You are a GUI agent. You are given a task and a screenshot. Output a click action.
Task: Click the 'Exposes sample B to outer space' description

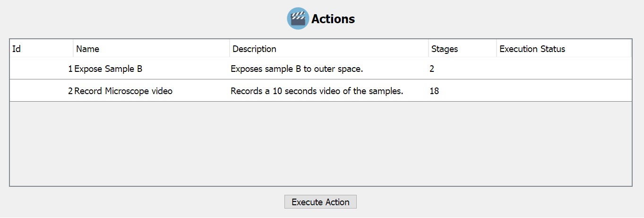[297, 69]
